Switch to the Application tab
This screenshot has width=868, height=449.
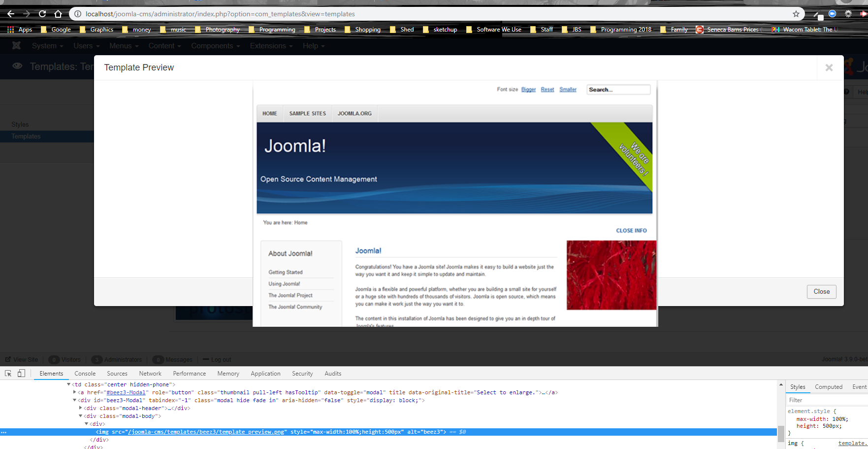tap(265, 374)
